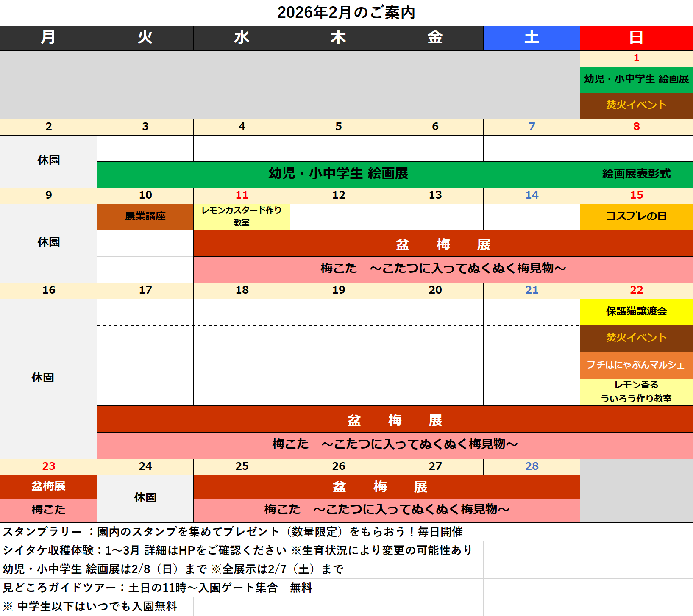
Task: Click the スタンプラリー note line
Action: click(233, 532)
